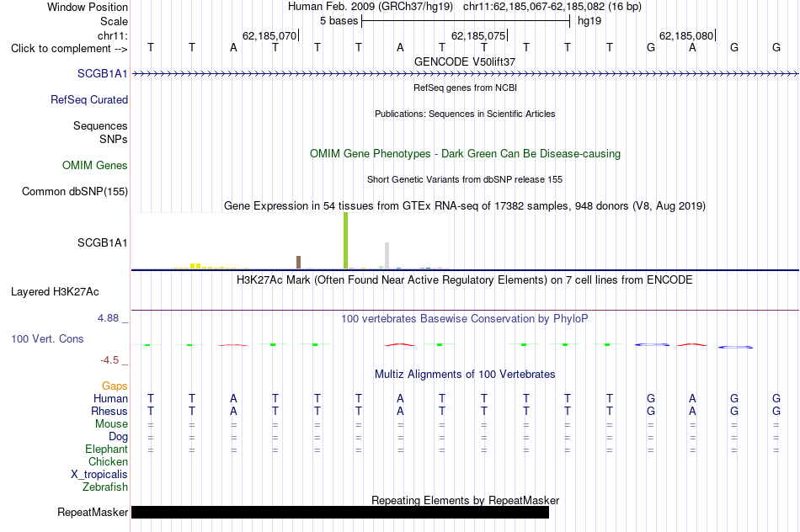Click the Chicken alignment row label
800x532 pixels.
click(108, 461)
